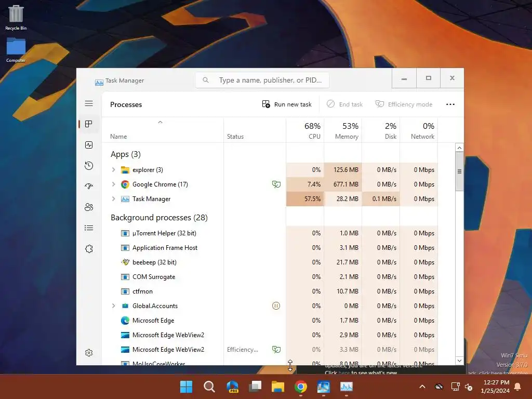Image resolution: width=532 pixels, height=399 pixels.
Task: Open the Performance page in sidebar
Action: coord(89,145)
